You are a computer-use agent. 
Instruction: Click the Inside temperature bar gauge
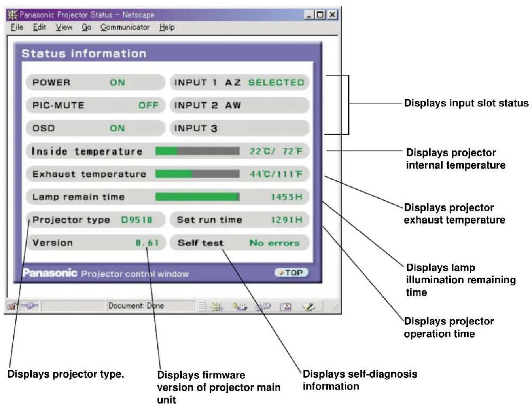(197, 151)
